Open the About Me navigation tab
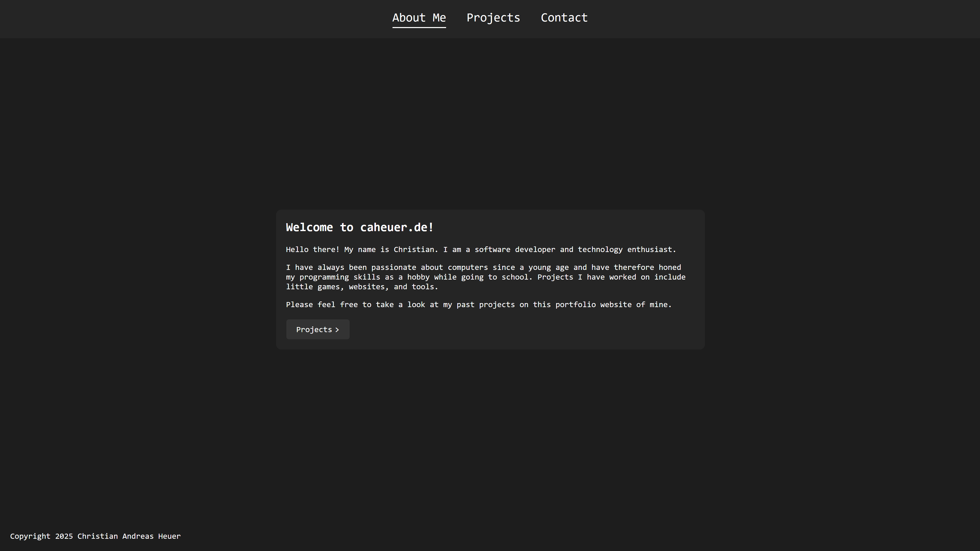This screenshot has height=551, width=980. click(419, 18)
